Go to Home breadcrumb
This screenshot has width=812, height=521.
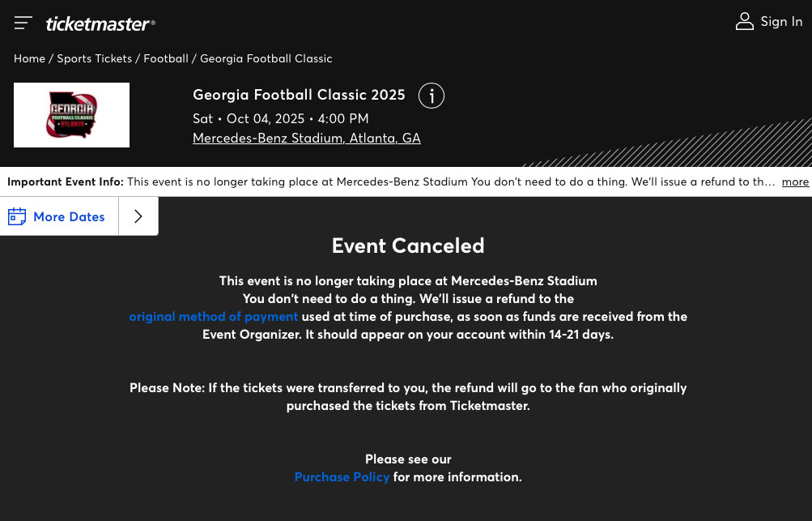click(29, 58)
